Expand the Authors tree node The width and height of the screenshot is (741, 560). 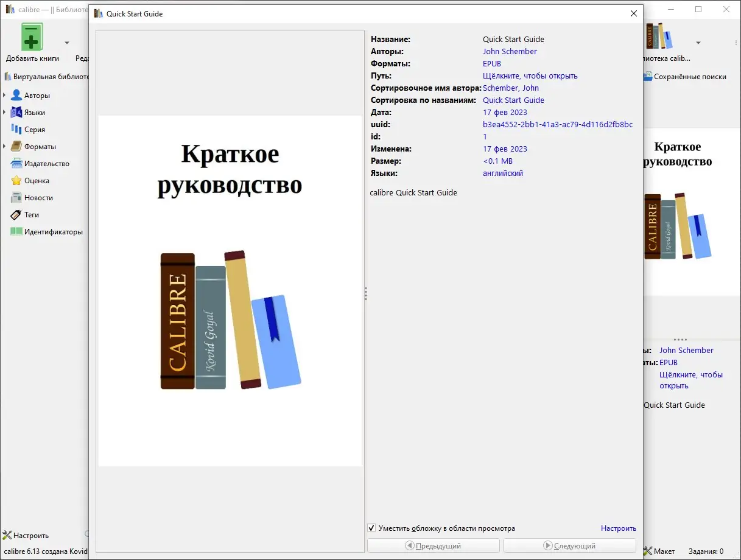(x=5, y=96)
